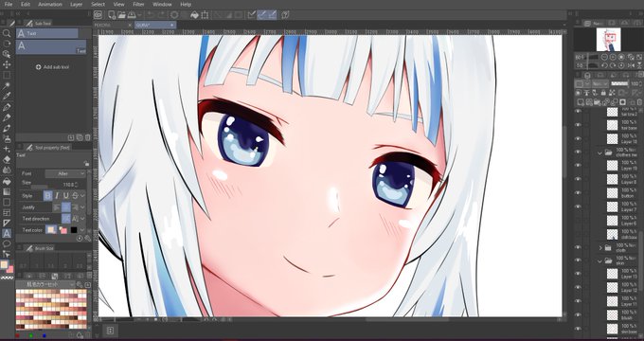Screen dimensions: 644x341
Task: Click Add sub tool
Action: click(53, 67)
